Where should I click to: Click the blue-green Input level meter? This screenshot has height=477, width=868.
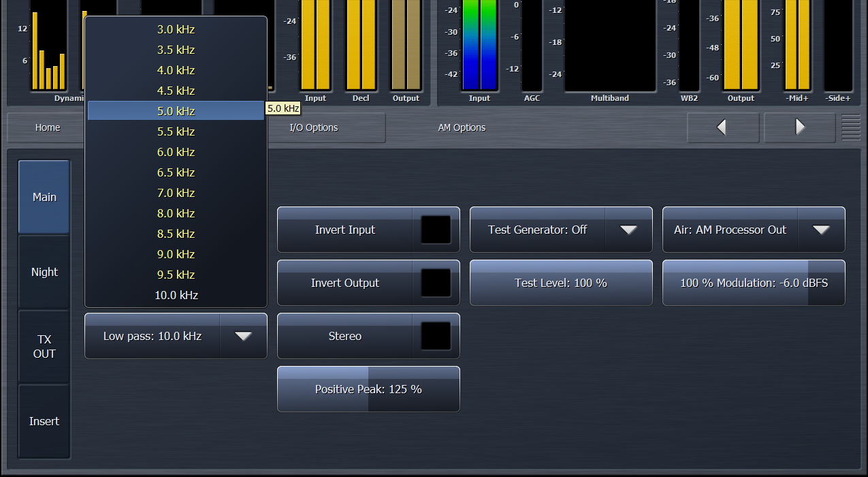(480, 45)
